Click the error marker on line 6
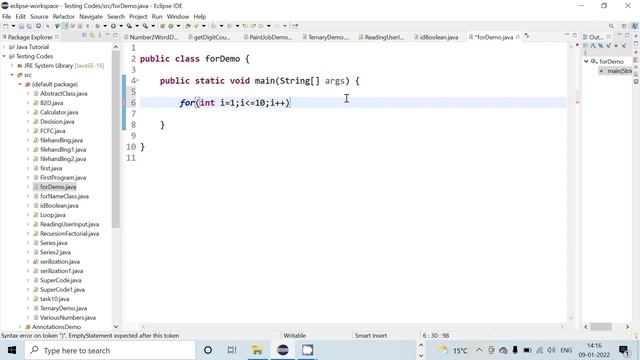 point(124,103)
